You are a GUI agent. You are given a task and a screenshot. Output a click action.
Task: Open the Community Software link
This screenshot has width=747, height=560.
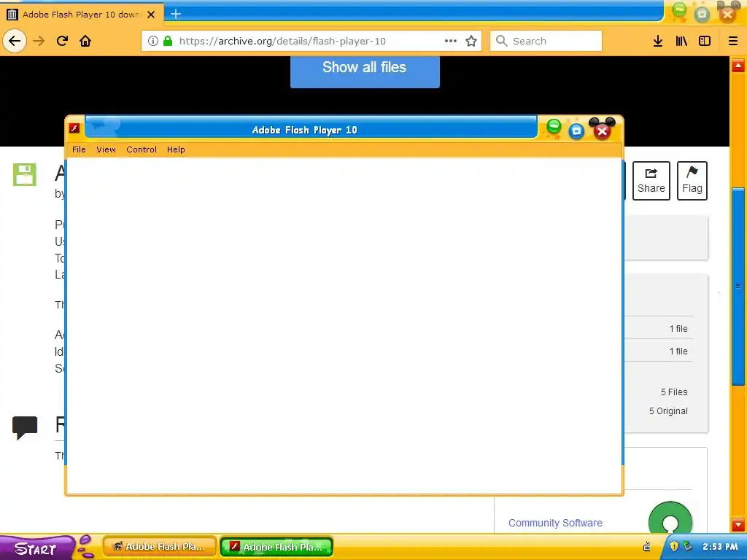(555, 523)
